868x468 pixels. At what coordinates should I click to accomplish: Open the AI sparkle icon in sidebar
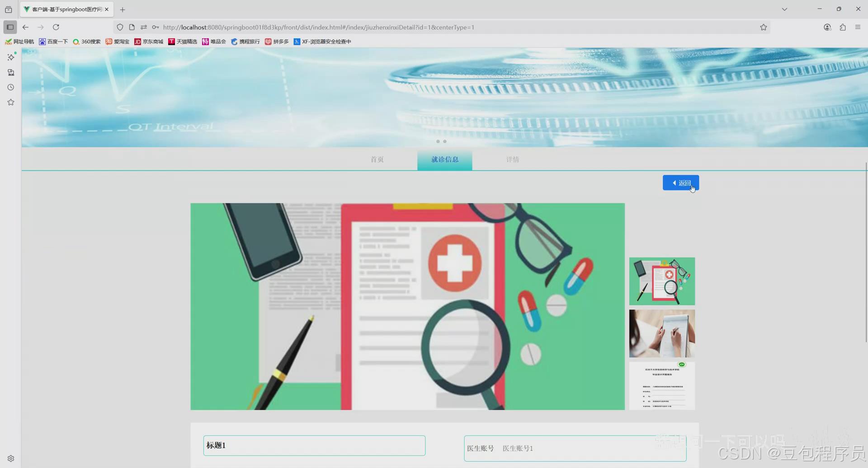coord(11,57)
